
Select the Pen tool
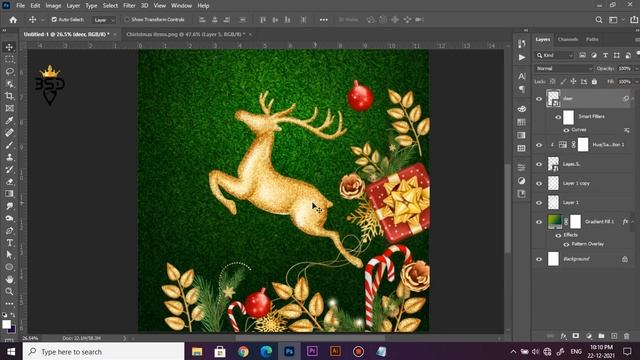9,231
